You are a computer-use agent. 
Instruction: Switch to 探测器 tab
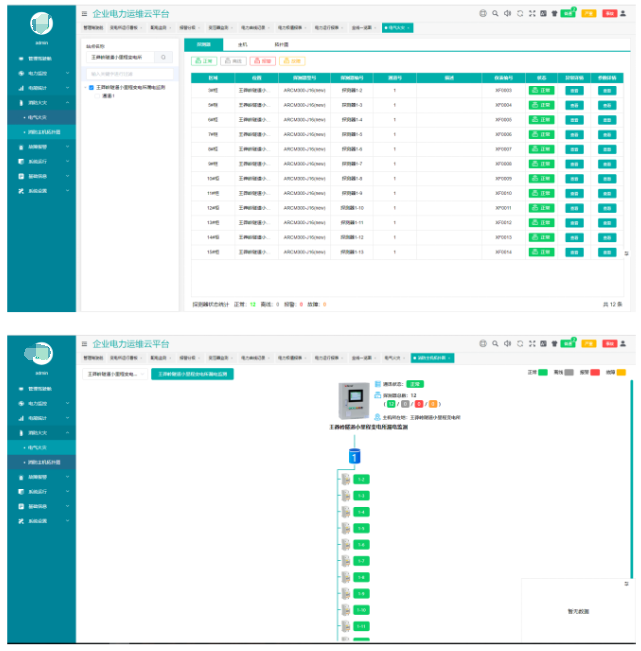(203, 44)
